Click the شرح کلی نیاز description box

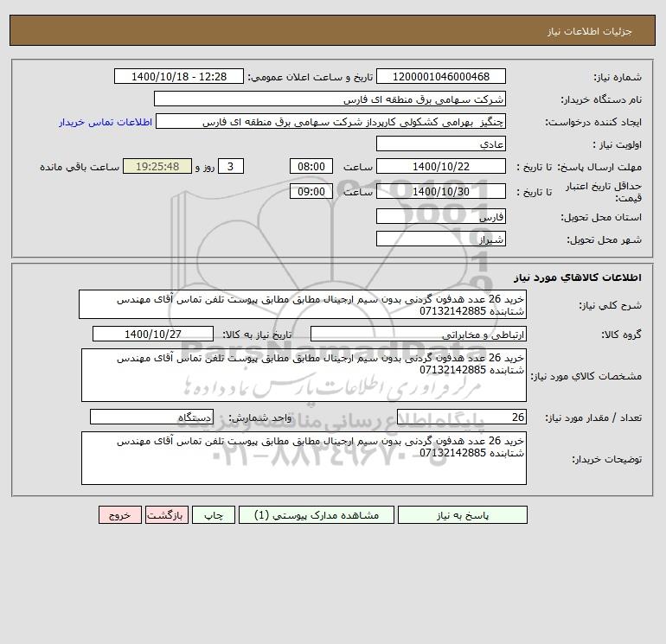(303, 304)
